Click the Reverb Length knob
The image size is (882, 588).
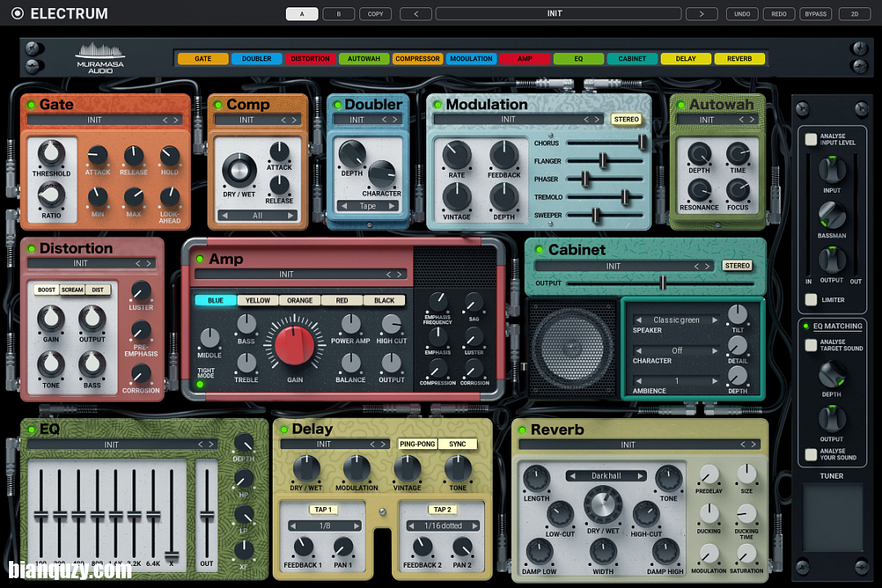click(537, 479)
